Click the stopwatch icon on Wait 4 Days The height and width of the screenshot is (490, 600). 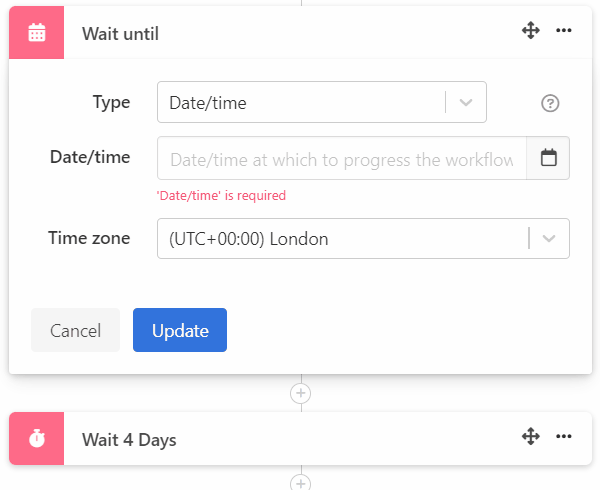point(37,439)
